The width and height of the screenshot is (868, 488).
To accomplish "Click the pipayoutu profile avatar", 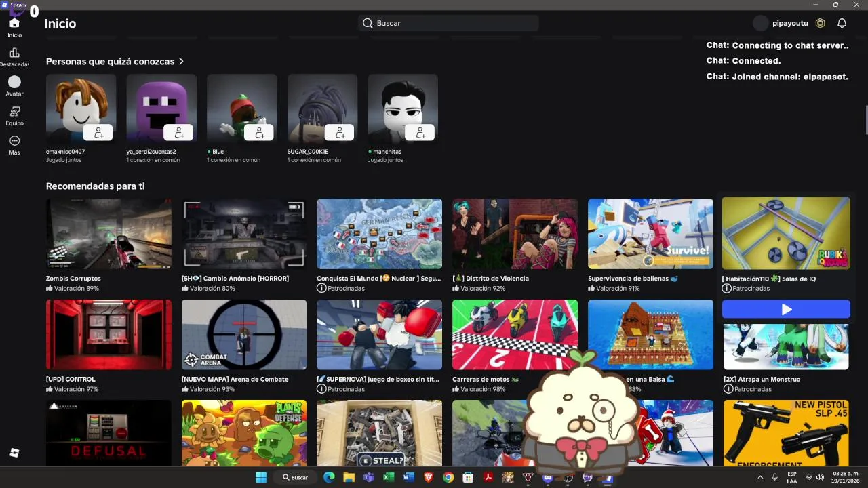I will coord(761,23).
